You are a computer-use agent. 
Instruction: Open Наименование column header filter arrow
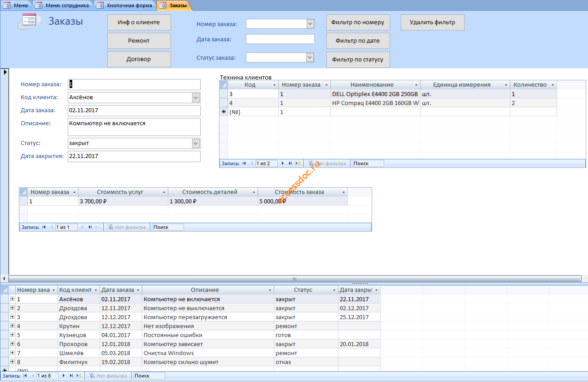(416, 84)
